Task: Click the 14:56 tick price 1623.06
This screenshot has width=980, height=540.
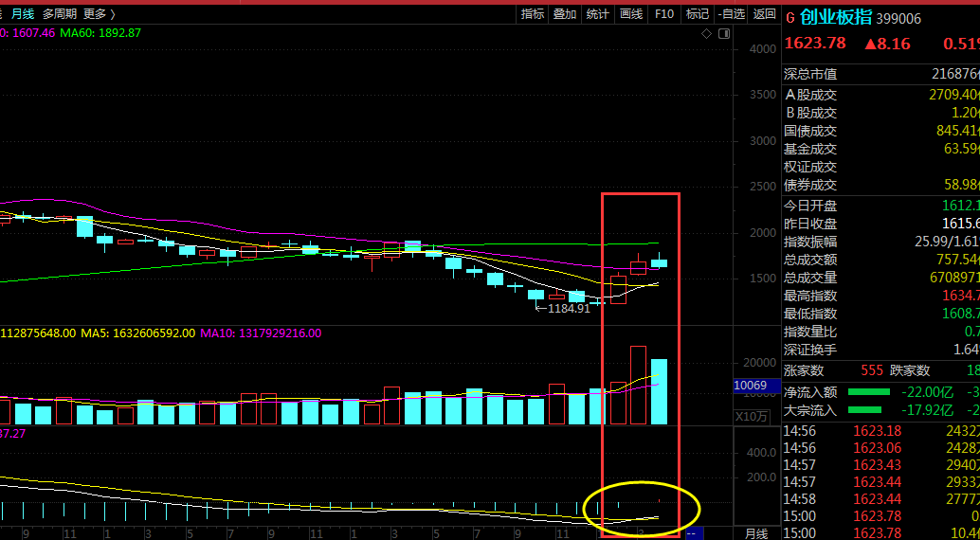Action: (x=877, y=447)
